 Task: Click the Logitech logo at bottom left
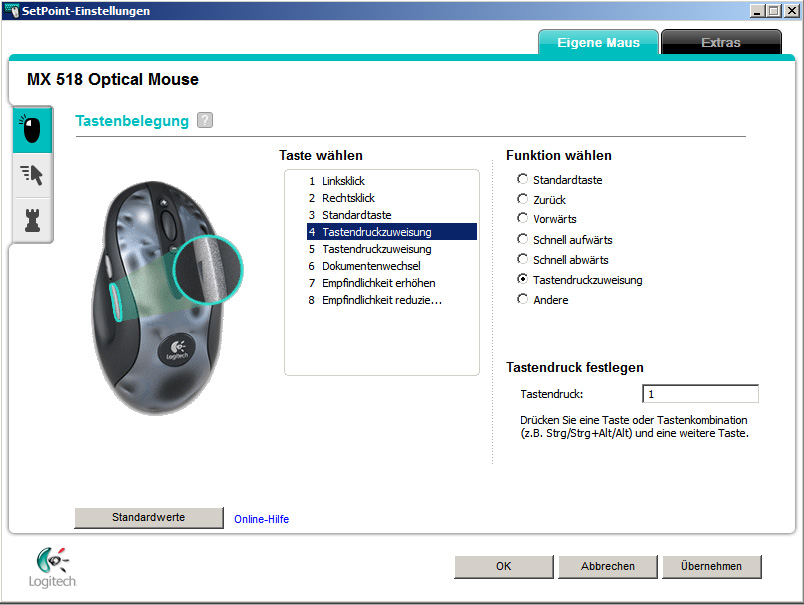52,568
